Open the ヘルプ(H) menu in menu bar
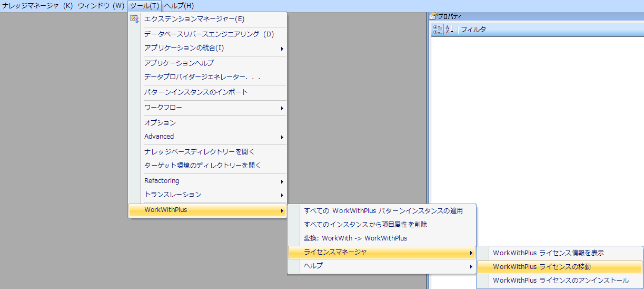Screen dimensions: 644x289 pos(179,6)
